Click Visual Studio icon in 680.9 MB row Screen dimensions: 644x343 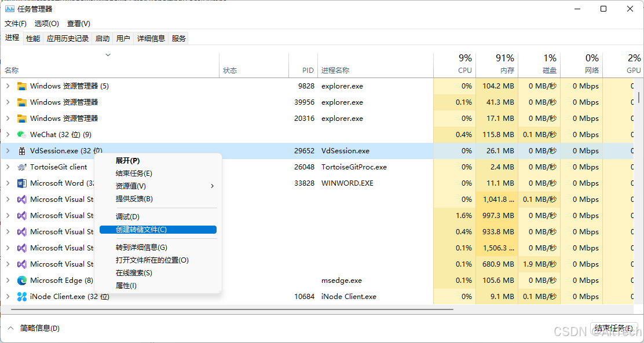tap(22, 264)
